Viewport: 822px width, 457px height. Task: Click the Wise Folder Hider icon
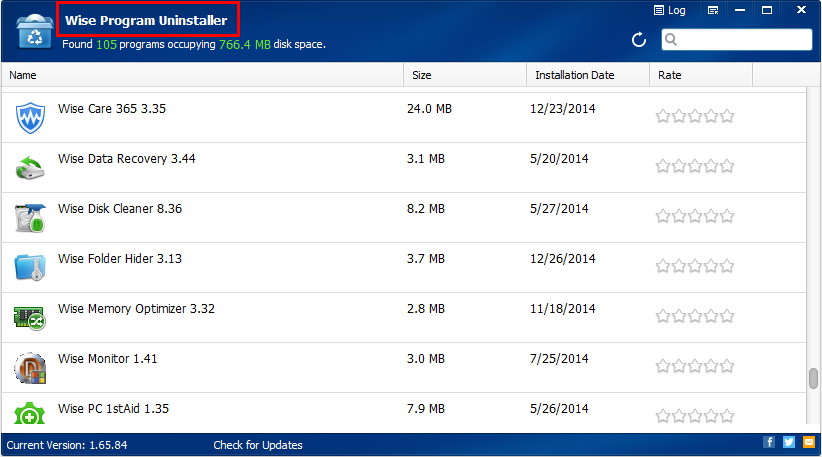pos(30,267)
